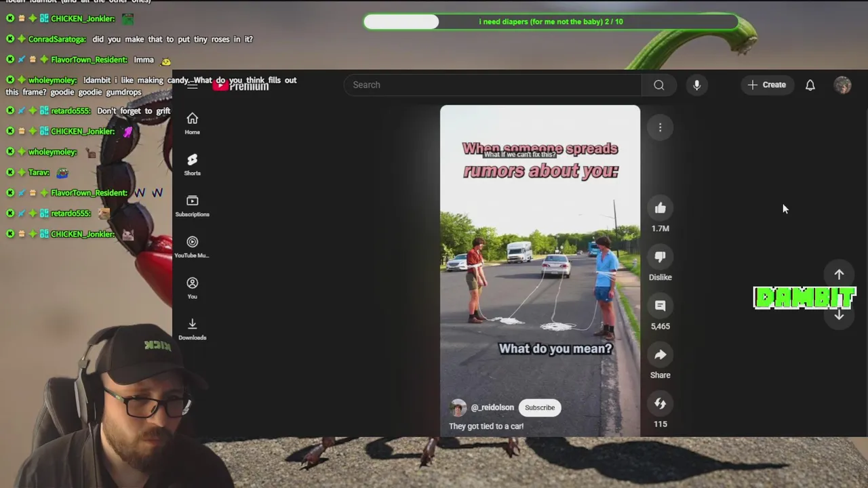Go to Shorts in sidebar
Screen dimensions: 868x488
coord(192,165)
